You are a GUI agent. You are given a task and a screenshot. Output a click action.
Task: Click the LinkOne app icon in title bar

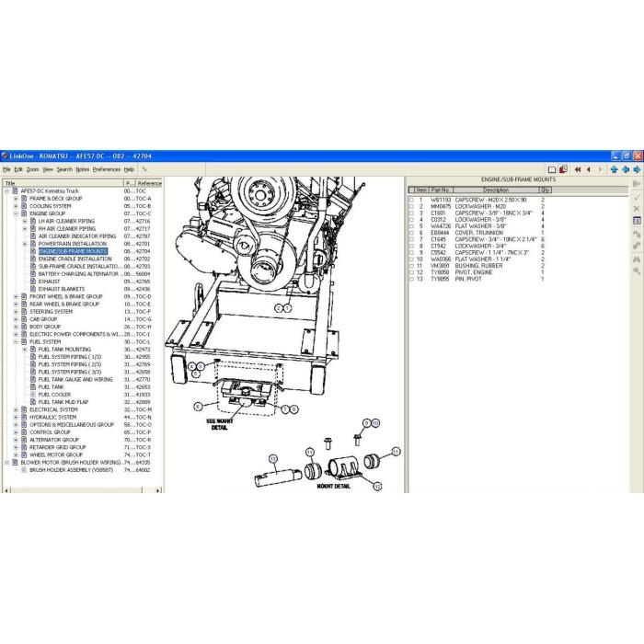(5, 156)
